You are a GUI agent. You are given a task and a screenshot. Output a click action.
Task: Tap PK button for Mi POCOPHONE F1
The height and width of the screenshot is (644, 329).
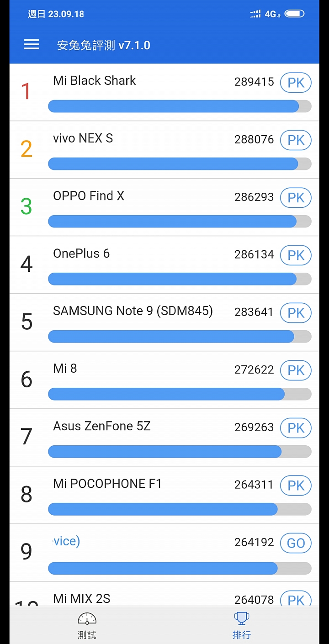(x=296, y=486)
